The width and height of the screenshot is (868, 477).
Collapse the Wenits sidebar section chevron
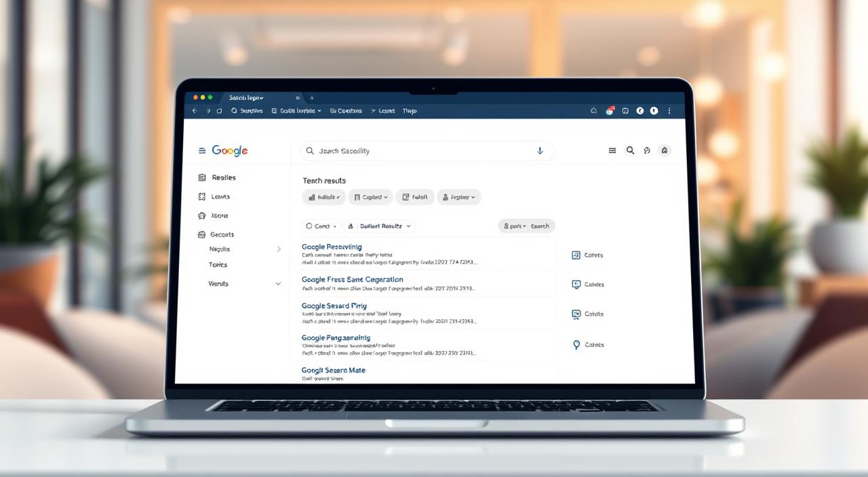(278, 284)
